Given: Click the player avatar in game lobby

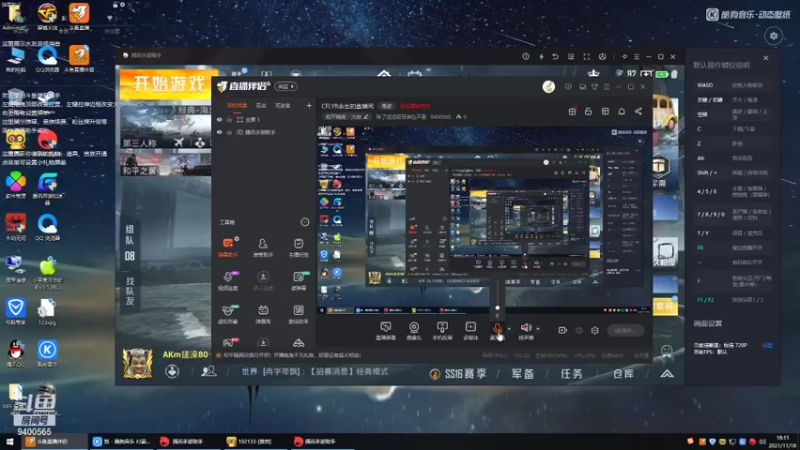Looking at the screenshot, I should [138, 363].
